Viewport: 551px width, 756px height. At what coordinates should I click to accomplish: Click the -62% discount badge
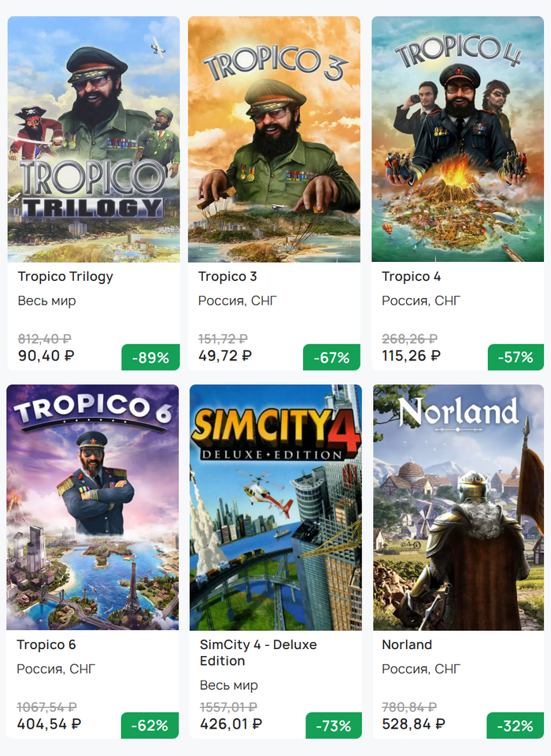(150, 725)
